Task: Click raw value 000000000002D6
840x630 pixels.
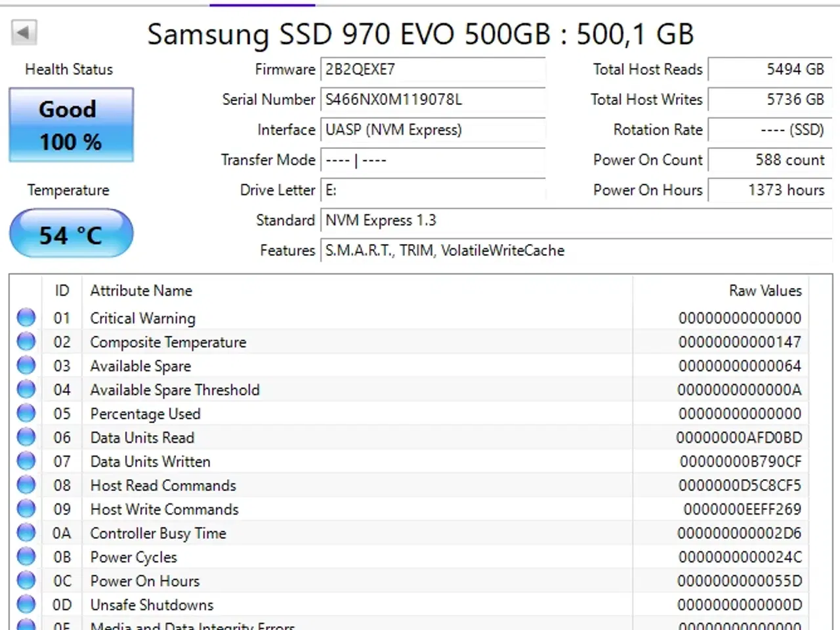Action: pyautogui.click(x=740, y=534)
